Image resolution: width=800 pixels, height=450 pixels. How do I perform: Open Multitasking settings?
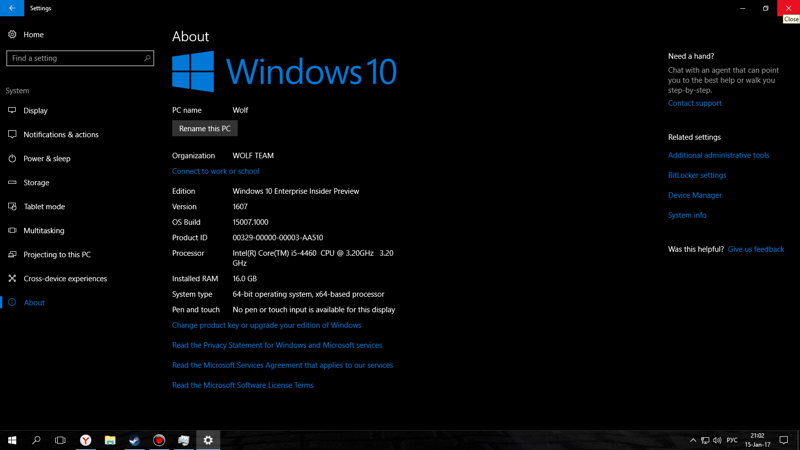[44, 230]
